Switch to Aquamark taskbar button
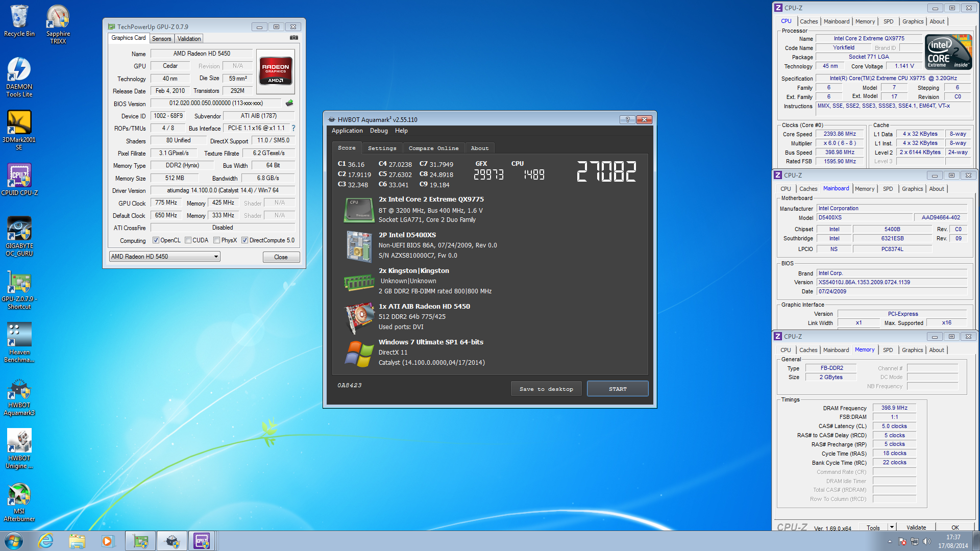Viewport: 980px width, 551px height. [171, 541]
